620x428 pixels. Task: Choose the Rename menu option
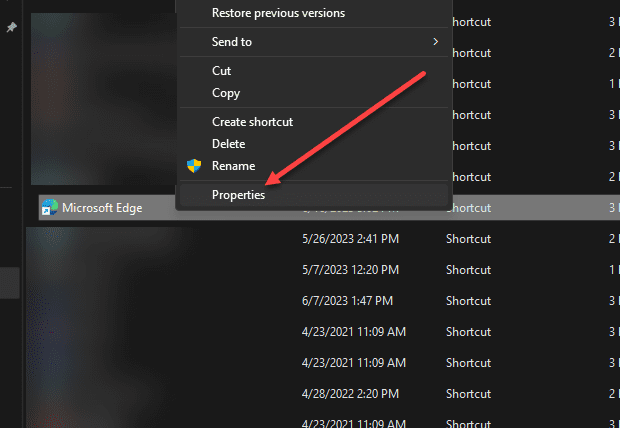coord(233,166)
